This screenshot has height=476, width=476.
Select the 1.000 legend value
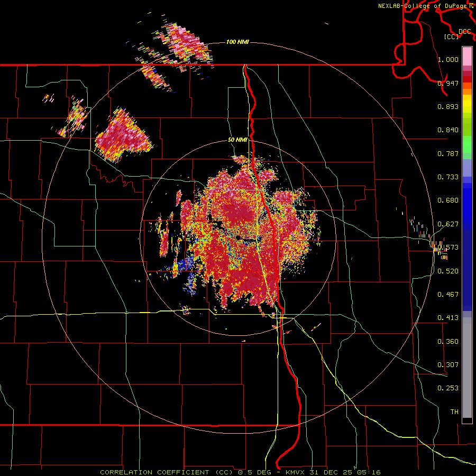coord(448,59)
